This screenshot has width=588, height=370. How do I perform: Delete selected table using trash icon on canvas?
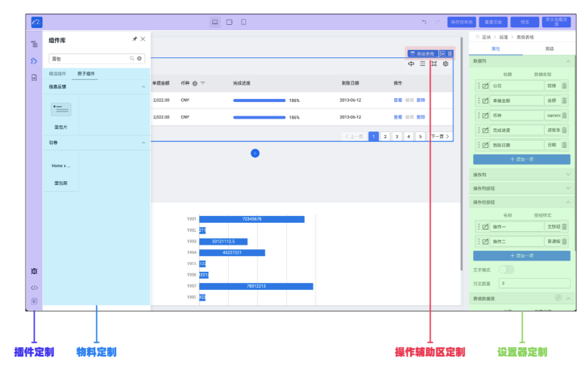point(450,54)
